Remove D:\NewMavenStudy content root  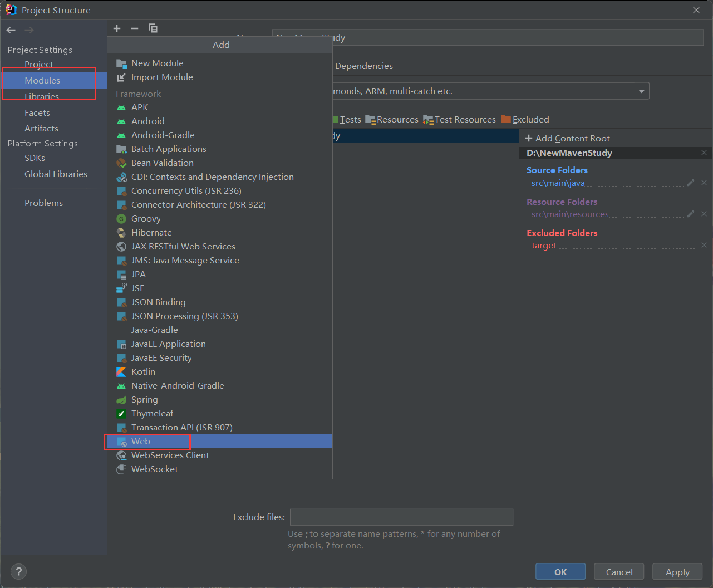tap(704, 153)
